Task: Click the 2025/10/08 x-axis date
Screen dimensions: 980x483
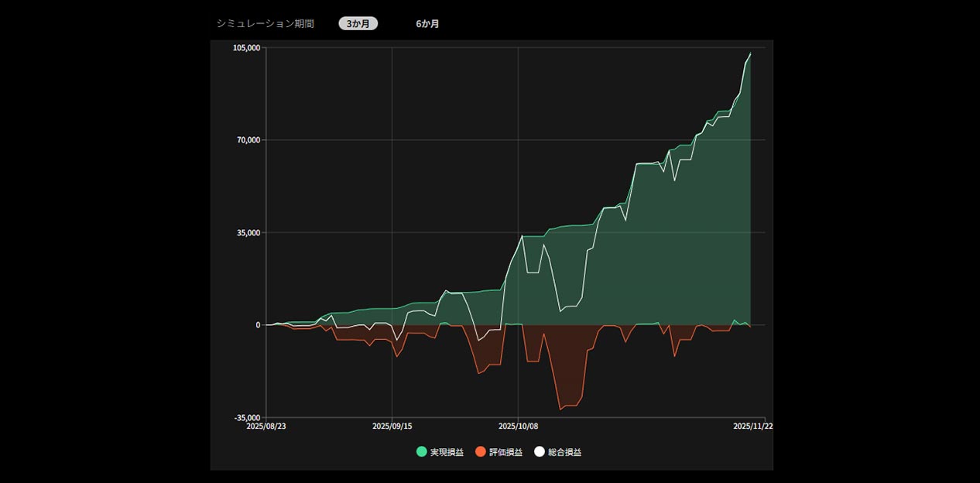Action: click(518, 426)
